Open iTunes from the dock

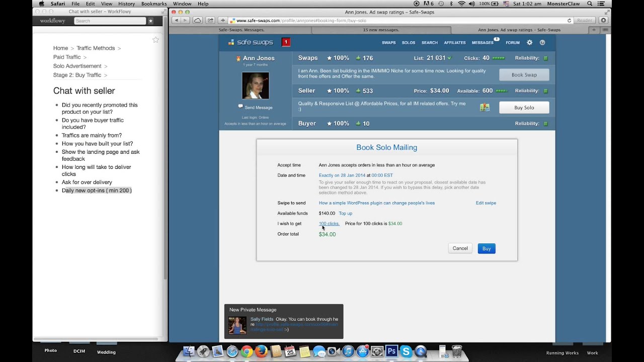[x=348, y=351]
